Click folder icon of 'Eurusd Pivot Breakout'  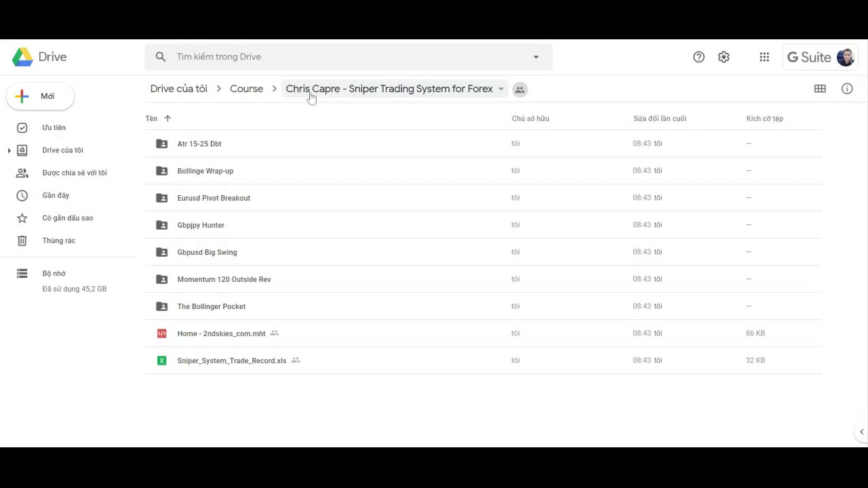tap(161, 198)
